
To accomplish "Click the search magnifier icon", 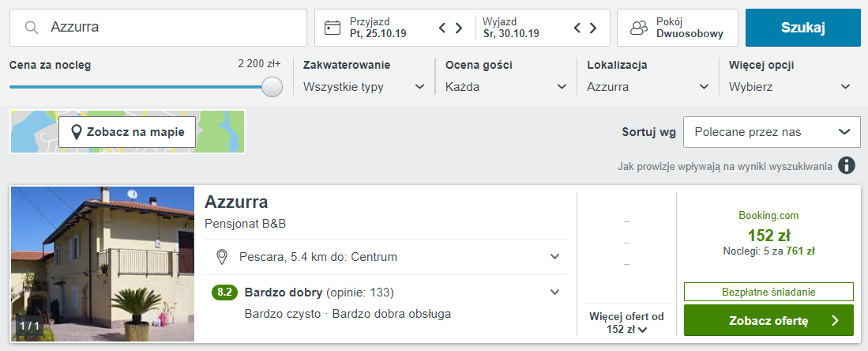I will click(x=32, y=28).
